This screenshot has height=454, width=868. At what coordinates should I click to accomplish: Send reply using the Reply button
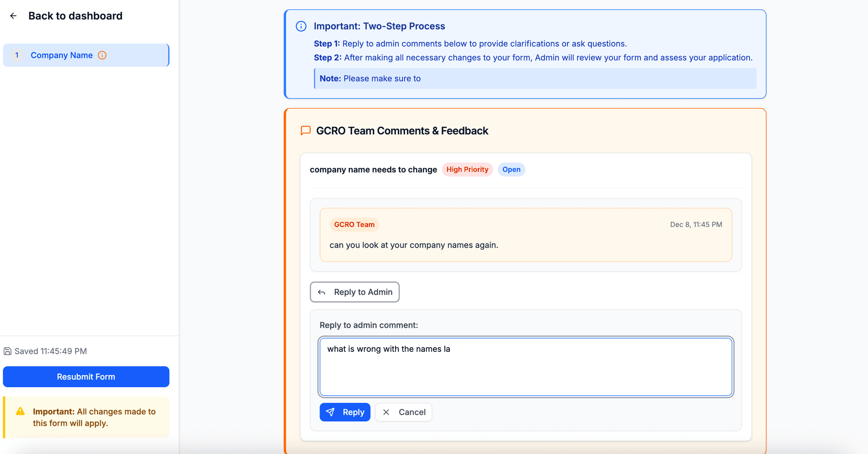point(345,412)
